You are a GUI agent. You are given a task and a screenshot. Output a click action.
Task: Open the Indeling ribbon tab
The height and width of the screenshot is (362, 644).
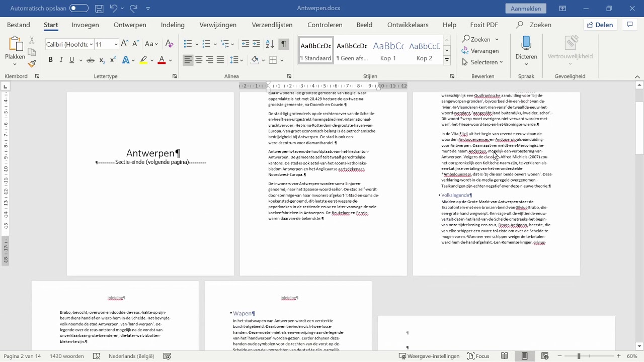tap(173, 25)
